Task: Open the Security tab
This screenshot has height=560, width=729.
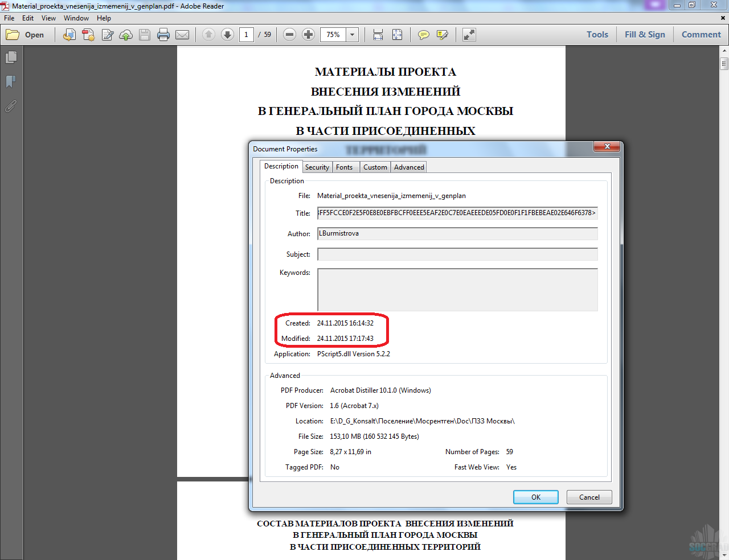Action: pyautogui.click(x=317, y=167)
